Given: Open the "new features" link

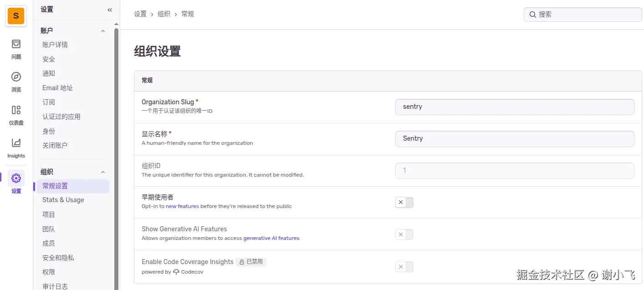Looking at the screenshot, I should [x=182, y=206].
